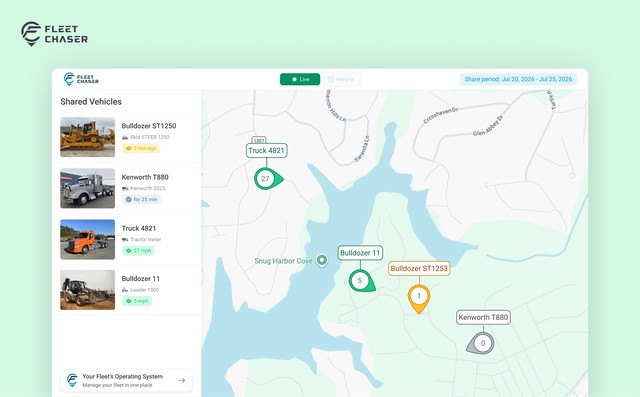Click the Share period date badge
Viewport: 640px width, 397px height.
tap(518, 79)
